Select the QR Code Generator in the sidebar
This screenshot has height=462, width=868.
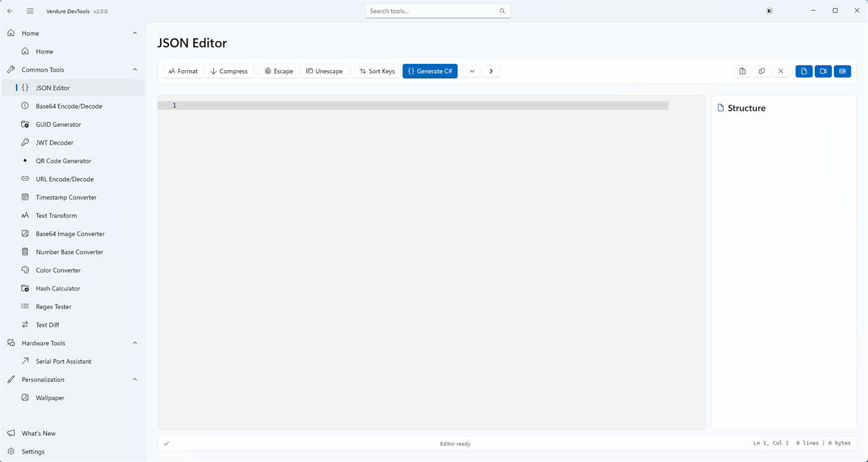point(64,161)
